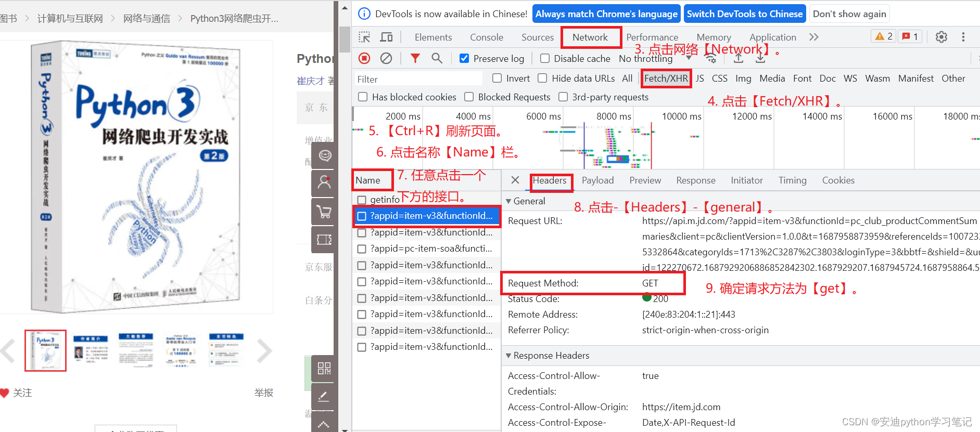The height and width of the screenshot is (432, 980).
Task: Show next book thumbnails arrow
Action: pos(264,351)
